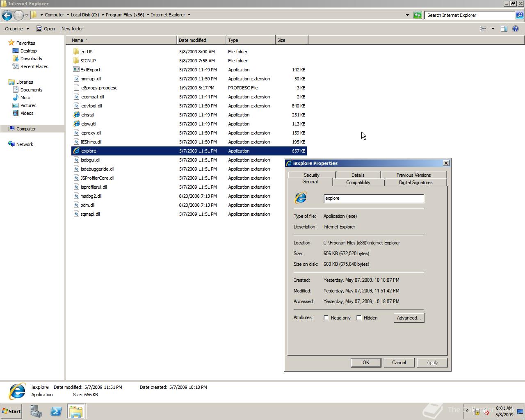Expand the breadcrumb arrow after Program Files (x86)
525x420 pixels.
(148, 15)
